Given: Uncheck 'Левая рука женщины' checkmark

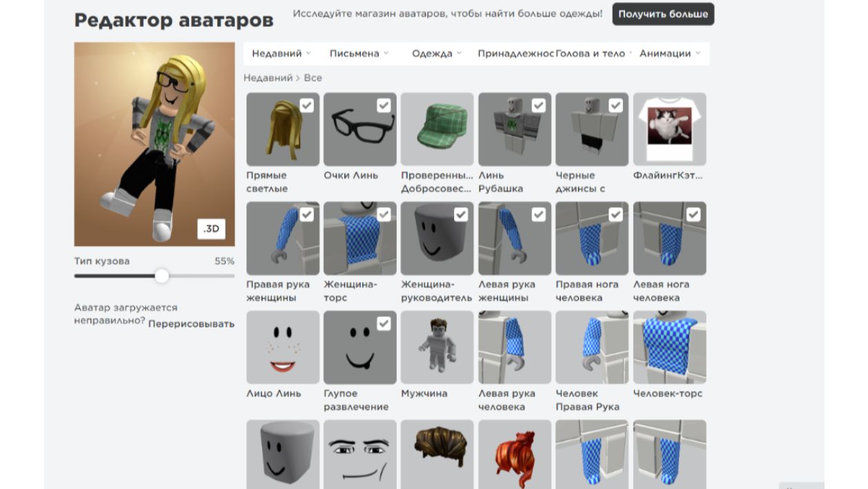Looking at the screenshot, I should click(x=538, y=214).
